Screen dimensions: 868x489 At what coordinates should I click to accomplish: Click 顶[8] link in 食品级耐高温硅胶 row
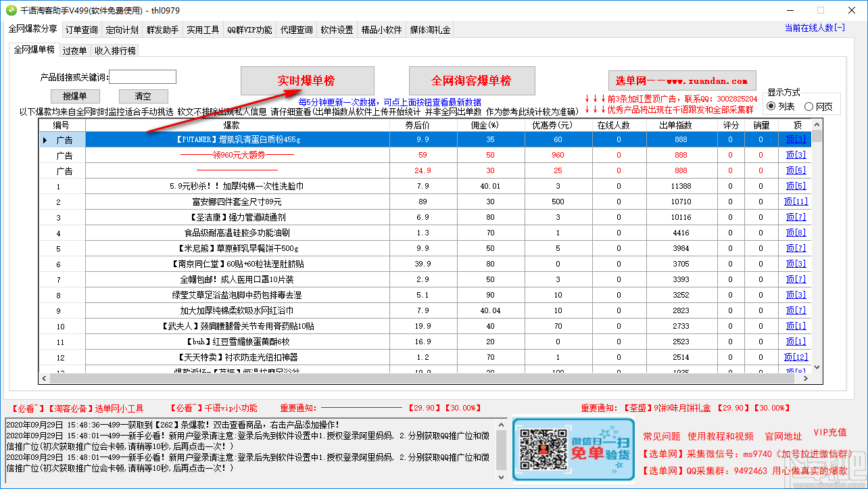(x=796, y=233)
